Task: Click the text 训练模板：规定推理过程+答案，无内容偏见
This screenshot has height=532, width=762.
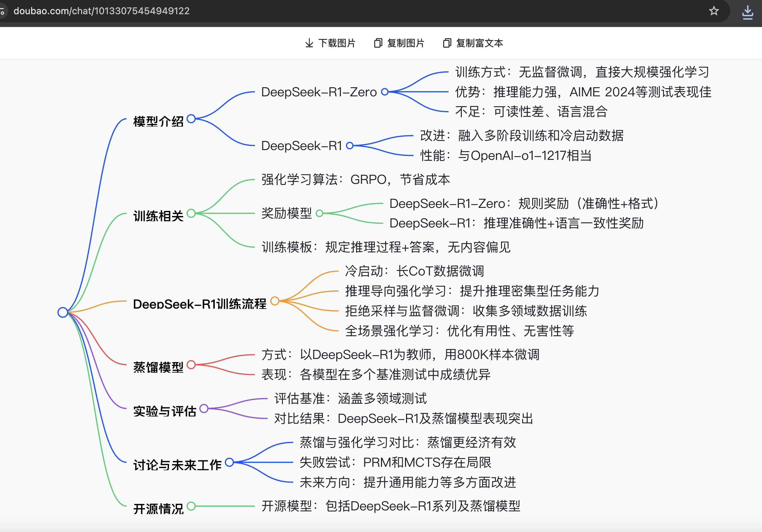Action: click(x=386, y=247)
